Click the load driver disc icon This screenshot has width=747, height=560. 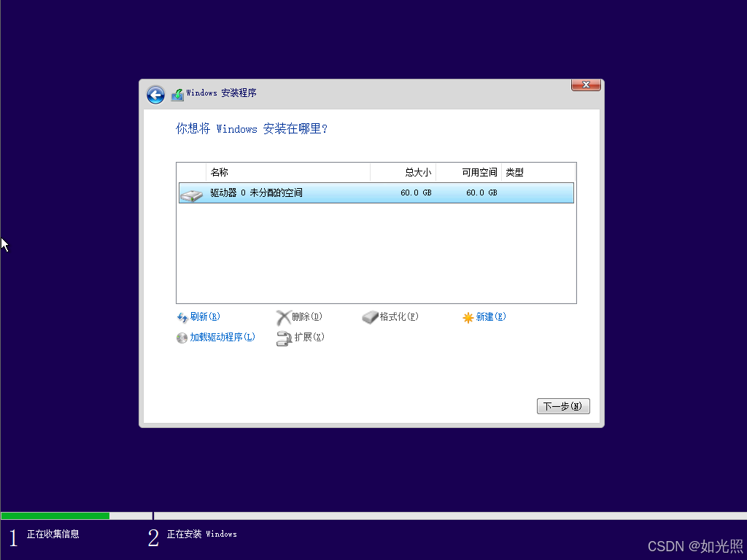click(x=182, y=338)
